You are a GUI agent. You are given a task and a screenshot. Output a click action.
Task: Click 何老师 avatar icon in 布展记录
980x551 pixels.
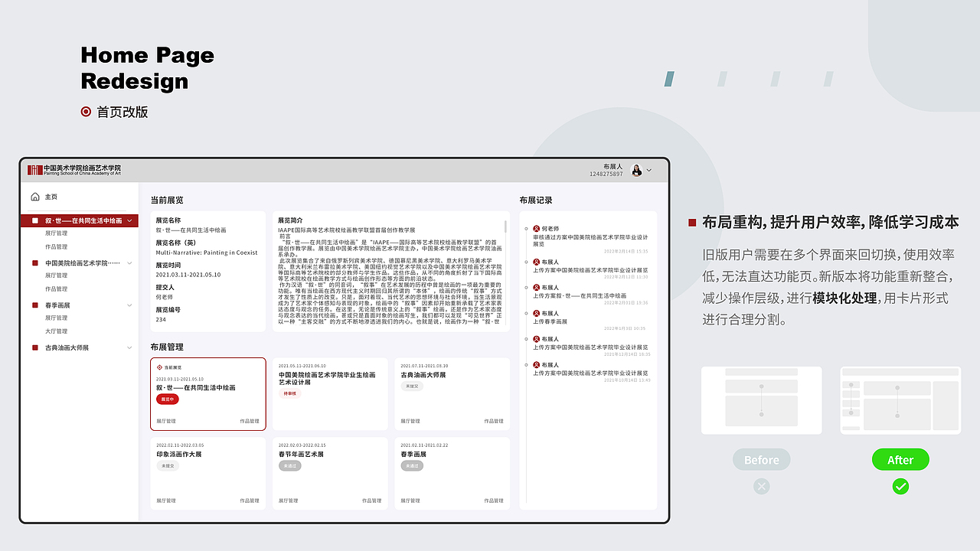(x=537, y=229)
